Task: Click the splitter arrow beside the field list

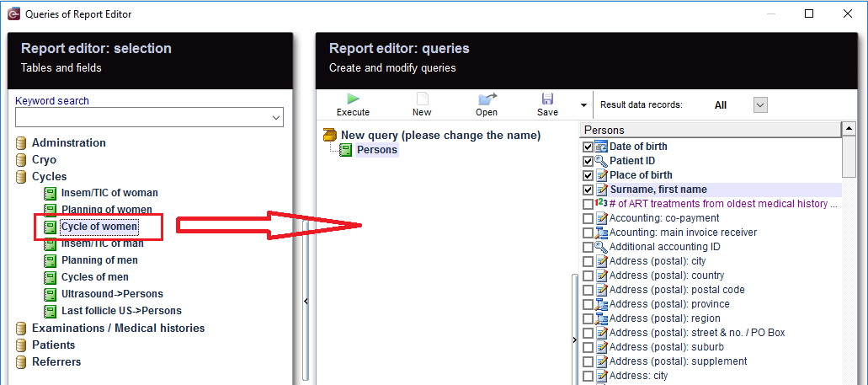Action: coord(575,340)
